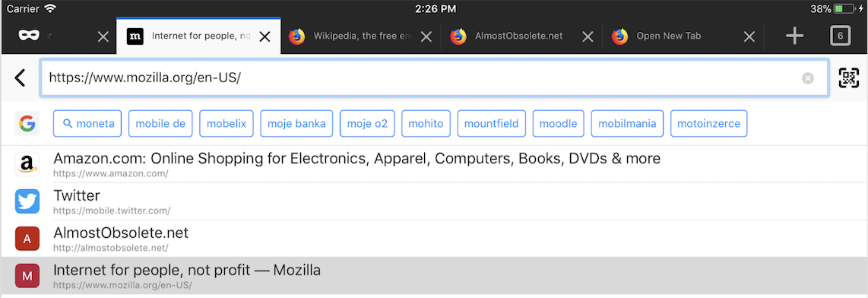
Task: Scan a QR code with the scanner icon
Action: point(849,78)
